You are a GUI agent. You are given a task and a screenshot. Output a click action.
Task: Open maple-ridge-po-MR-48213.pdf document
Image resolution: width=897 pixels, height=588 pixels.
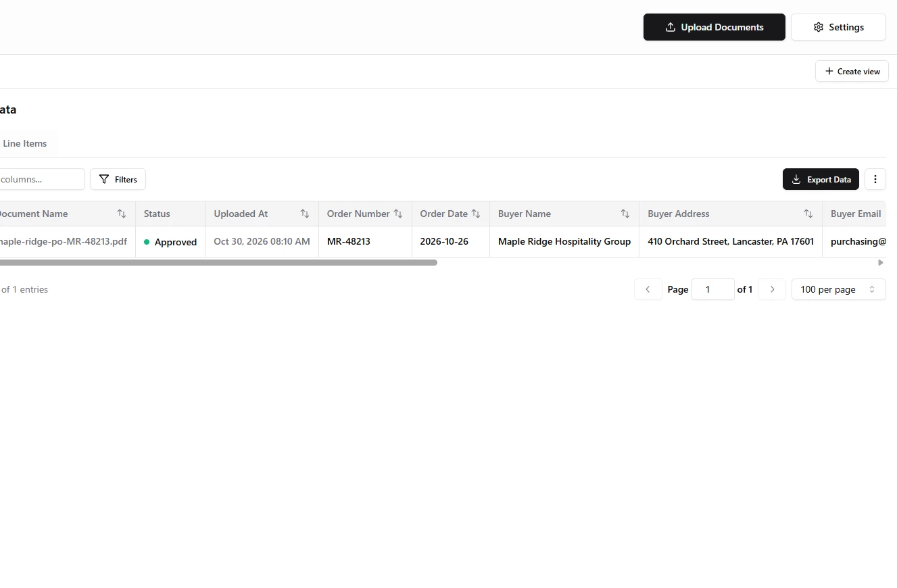tap(62, 241)
